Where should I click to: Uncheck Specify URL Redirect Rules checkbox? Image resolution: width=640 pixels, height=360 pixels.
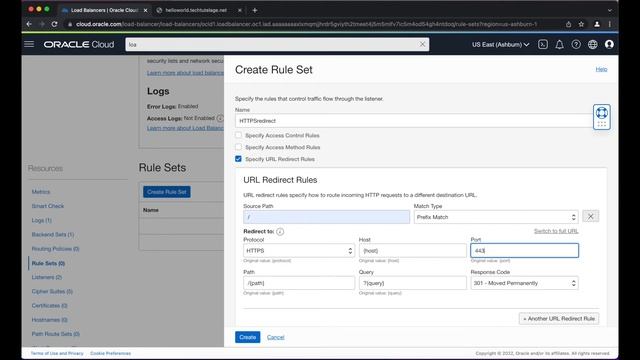[x=238, y=159]
